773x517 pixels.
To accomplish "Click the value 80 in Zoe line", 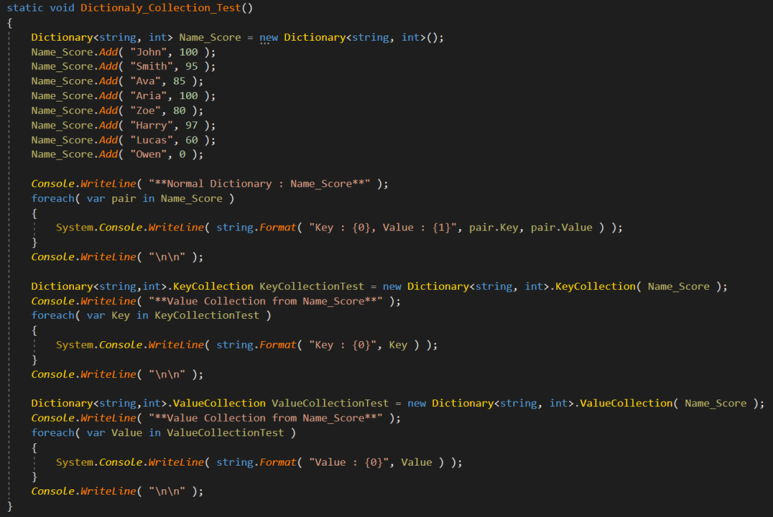I will (x=179, y=110).
